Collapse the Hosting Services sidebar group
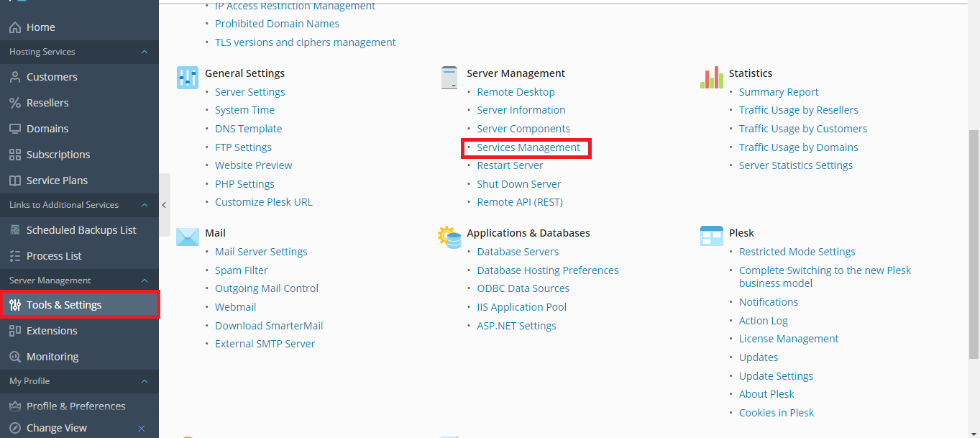The image size is (980, 438). click(x=145, y=52)
